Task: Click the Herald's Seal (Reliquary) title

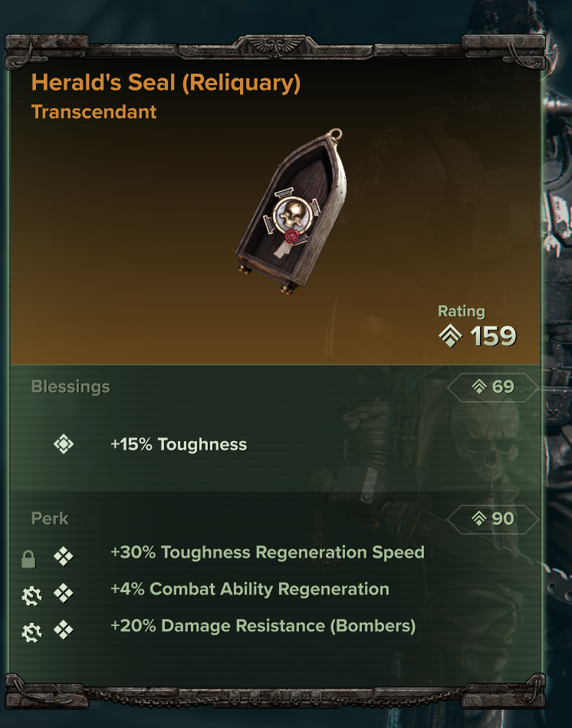Action: tap(166, 83)
